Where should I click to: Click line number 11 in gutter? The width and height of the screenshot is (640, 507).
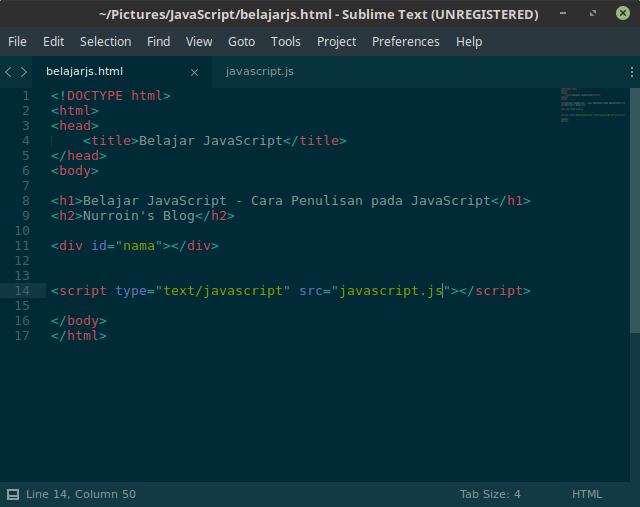pos(22,246)
